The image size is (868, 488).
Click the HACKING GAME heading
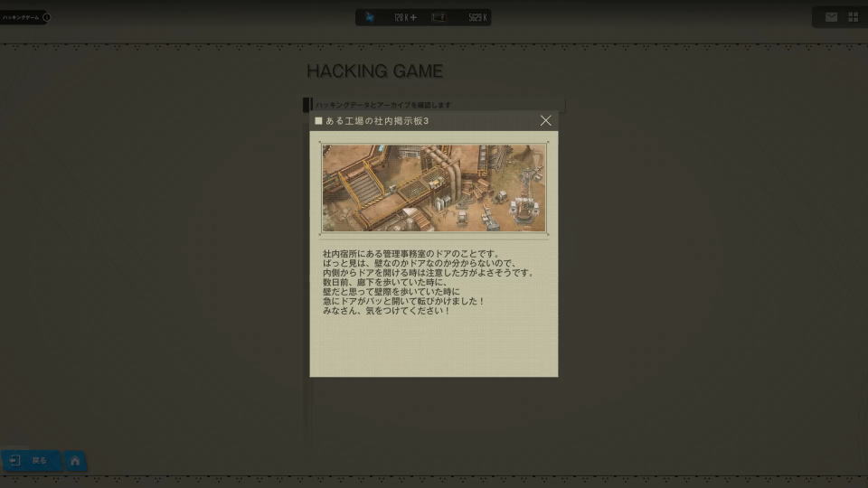coord(374,70)
